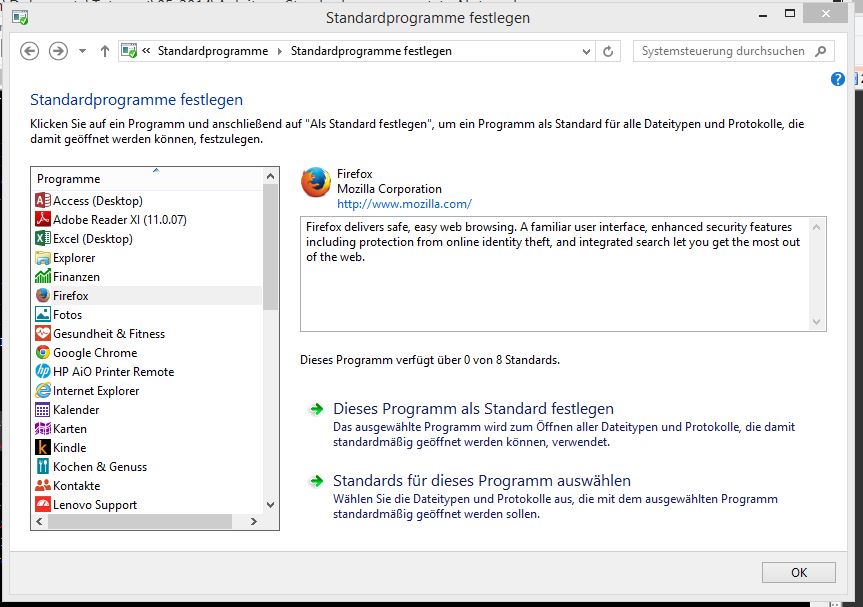Click the green arrow beside Dieses Programm als Standard
The image size is (863, 607).
(x=316, y=409)
